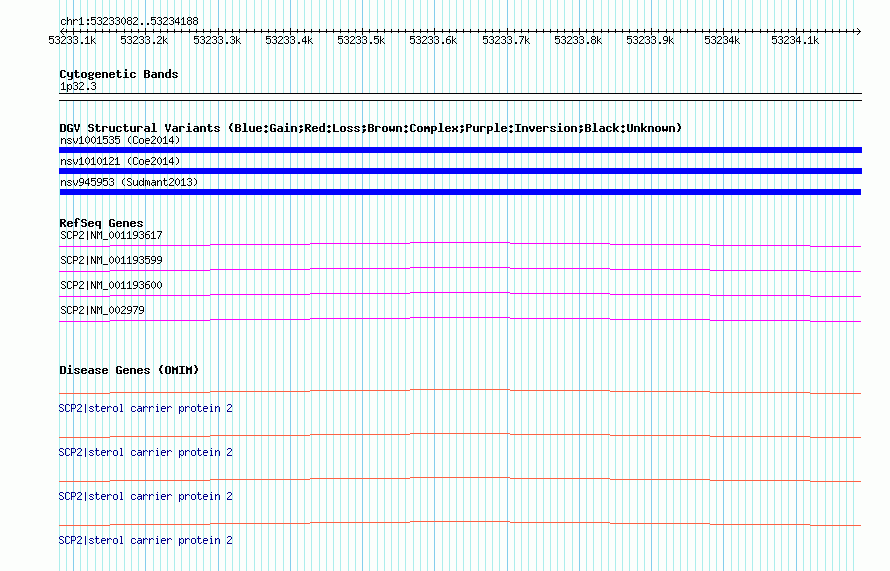
Task: Select the 53233.2k ruler tick label
Action: pyautogui.click(x=144, y=40)
